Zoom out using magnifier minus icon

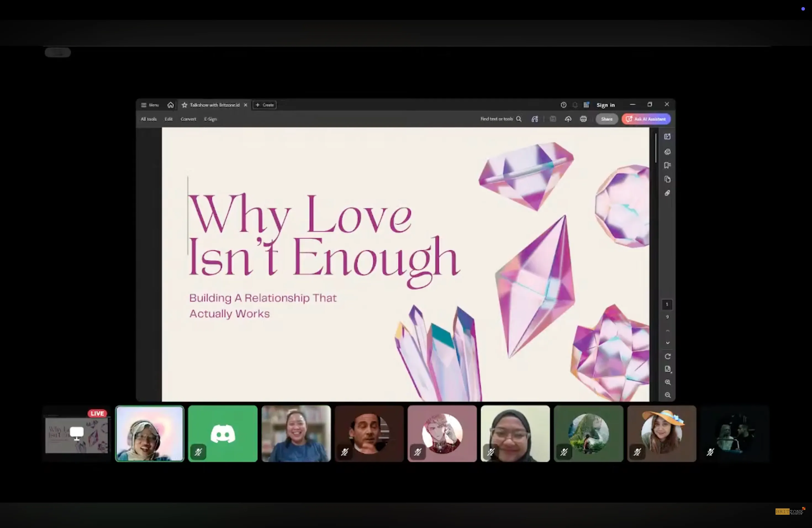click(x=668, y=395)
